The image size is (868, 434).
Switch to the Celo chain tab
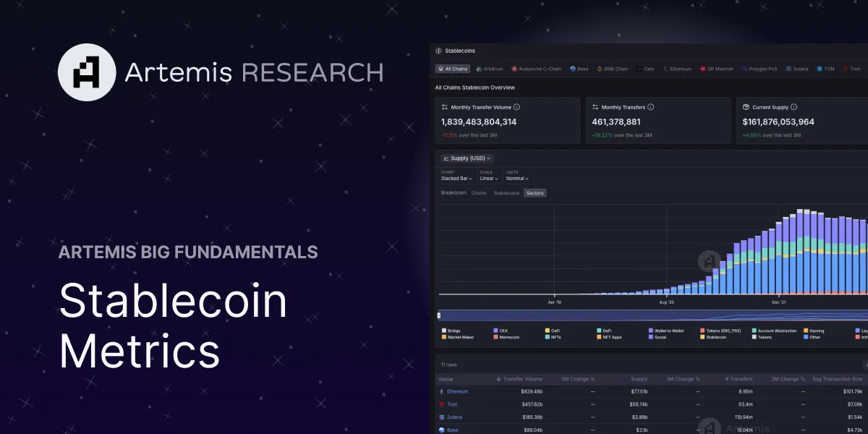pos(645,69)
